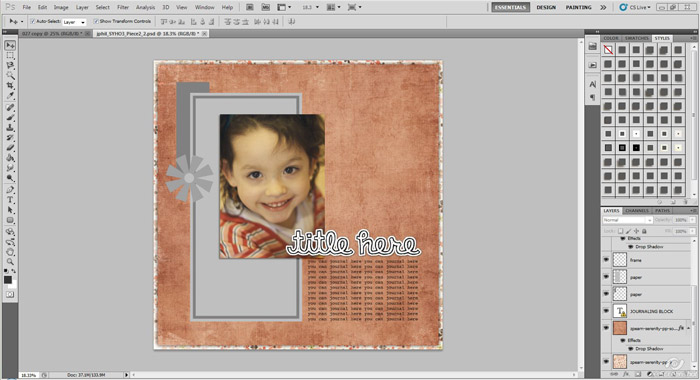The height and width of the screenshot is (380, 700).
Task: Select the Paint Bucket tool
Action: pos(10,158)
